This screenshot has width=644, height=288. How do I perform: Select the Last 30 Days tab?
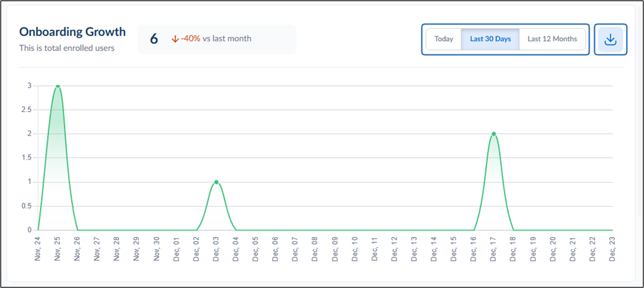point(490,39)
